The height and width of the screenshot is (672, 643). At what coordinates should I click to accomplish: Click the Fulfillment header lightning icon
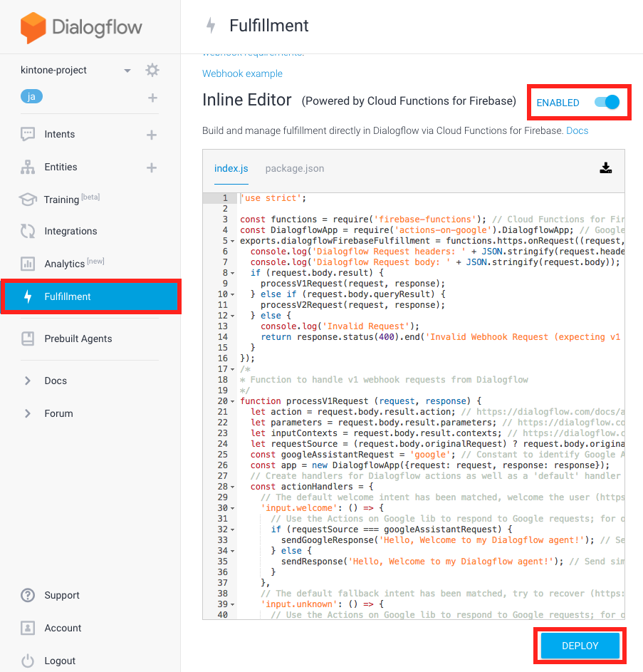211,25
